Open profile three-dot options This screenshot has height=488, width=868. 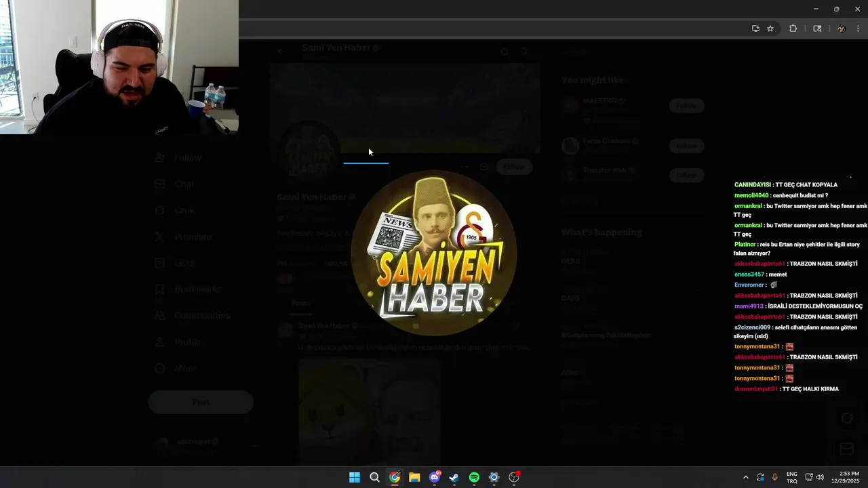[x=465, y=167]
